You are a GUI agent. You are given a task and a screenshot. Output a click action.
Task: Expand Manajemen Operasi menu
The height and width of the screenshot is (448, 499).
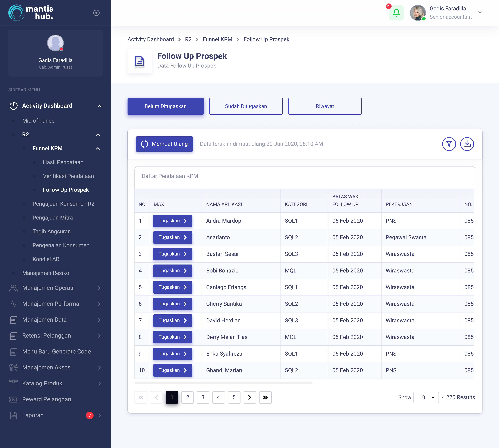[x=99, y=288]
